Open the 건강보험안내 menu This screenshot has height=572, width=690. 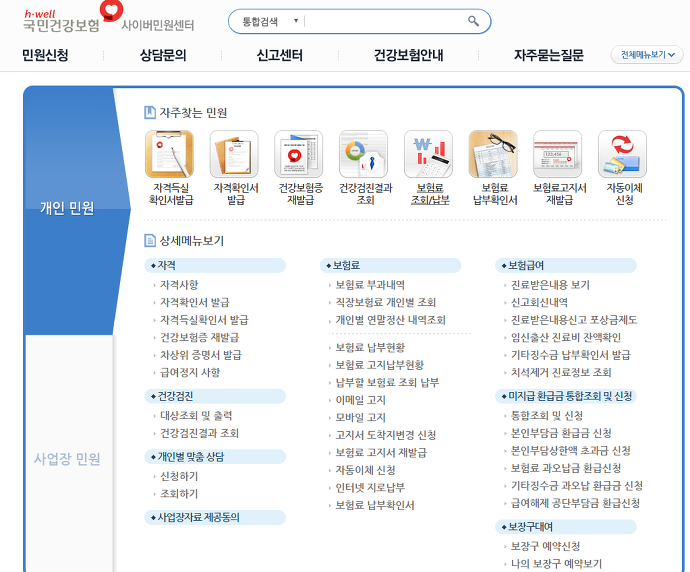[x=408, y=55]
